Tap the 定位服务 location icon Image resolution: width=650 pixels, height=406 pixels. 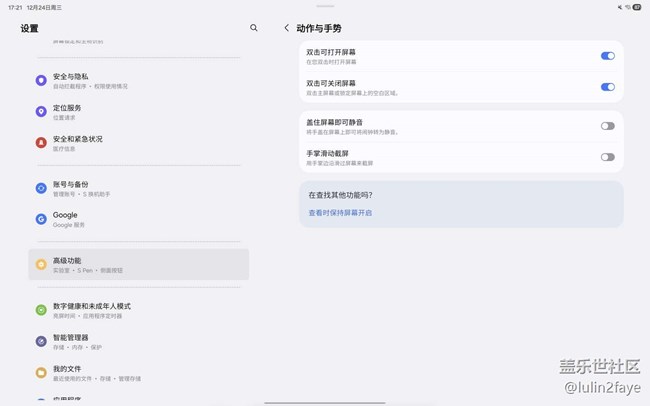click(x=41, y=111)
